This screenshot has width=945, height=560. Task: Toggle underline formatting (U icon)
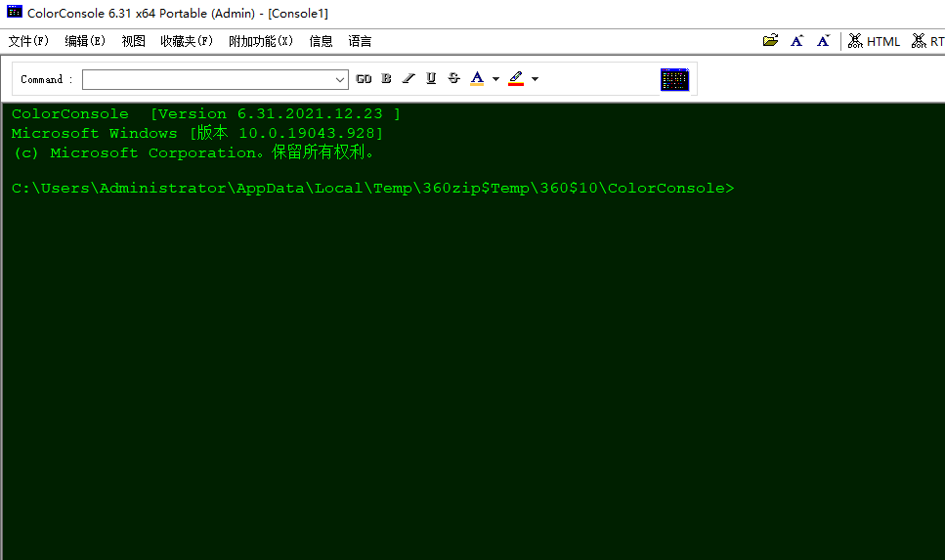point(431,79)
